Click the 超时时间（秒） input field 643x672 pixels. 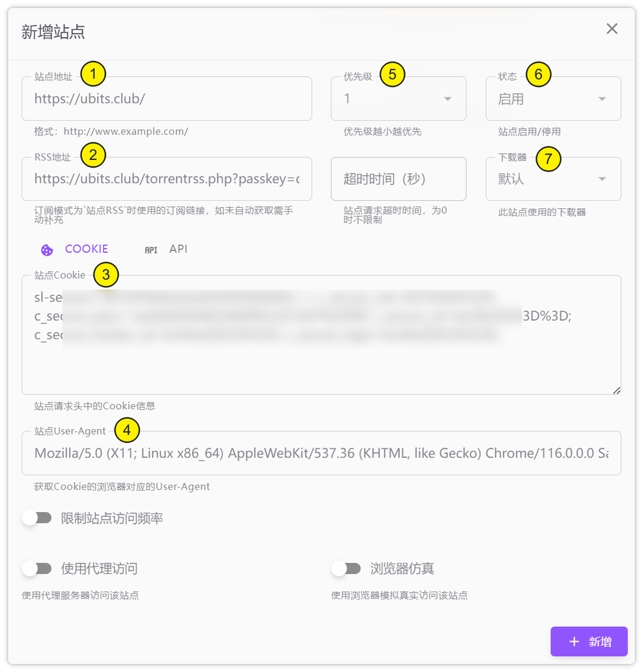(x=398, y=179)
